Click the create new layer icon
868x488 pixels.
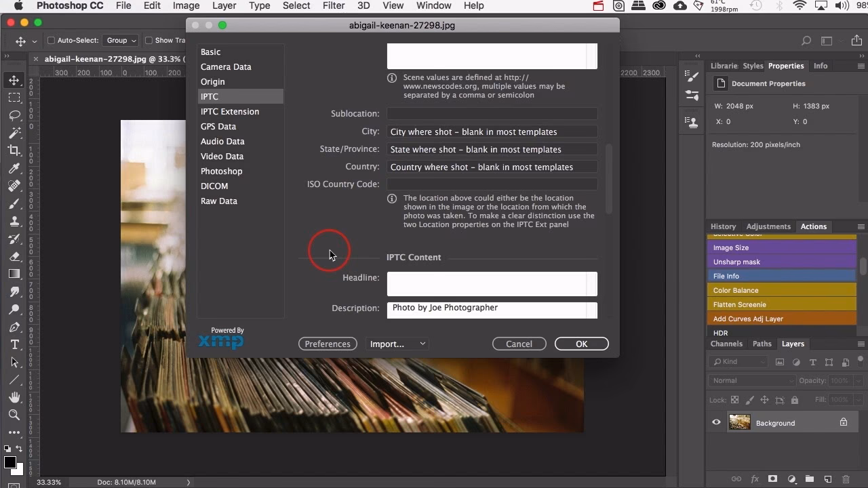827,479
